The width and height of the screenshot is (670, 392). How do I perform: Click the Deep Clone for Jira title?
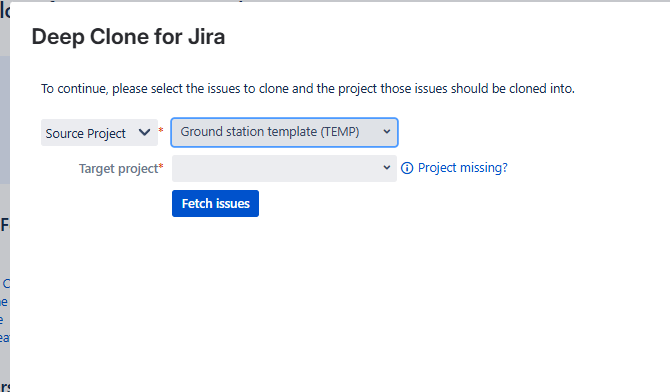[x=128, y=37]
